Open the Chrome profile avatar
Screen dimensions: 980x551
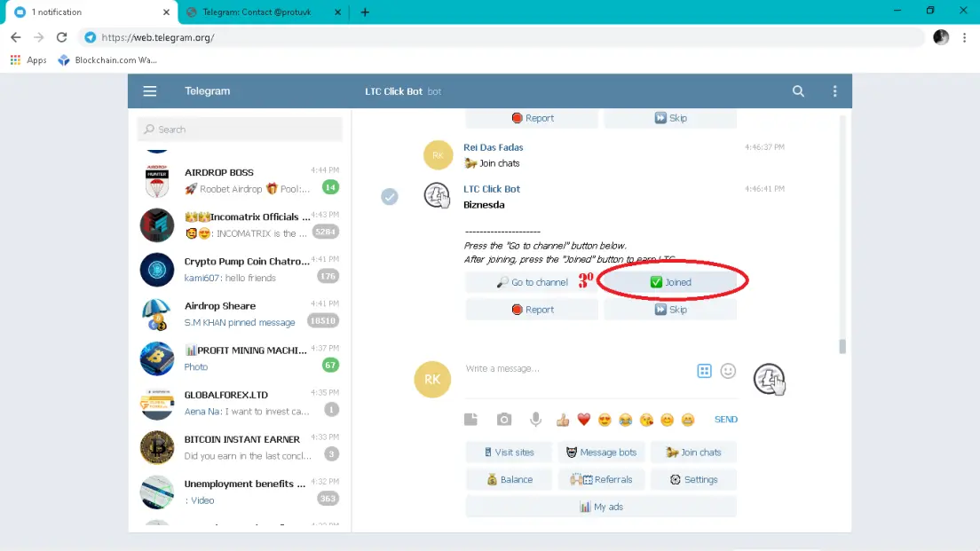point(941,37)
